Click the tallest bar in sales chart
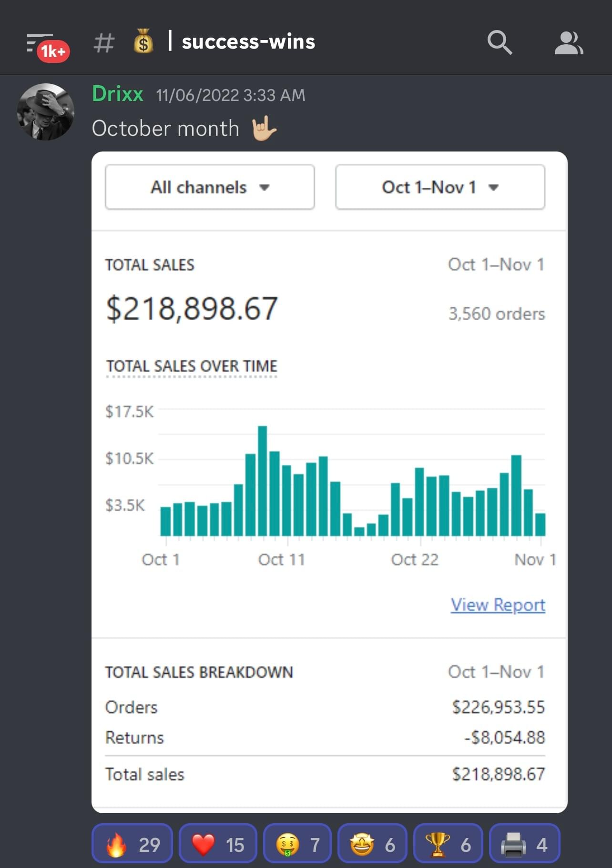The height and width of the screenshot is (868, 612). tap(262, 480)
